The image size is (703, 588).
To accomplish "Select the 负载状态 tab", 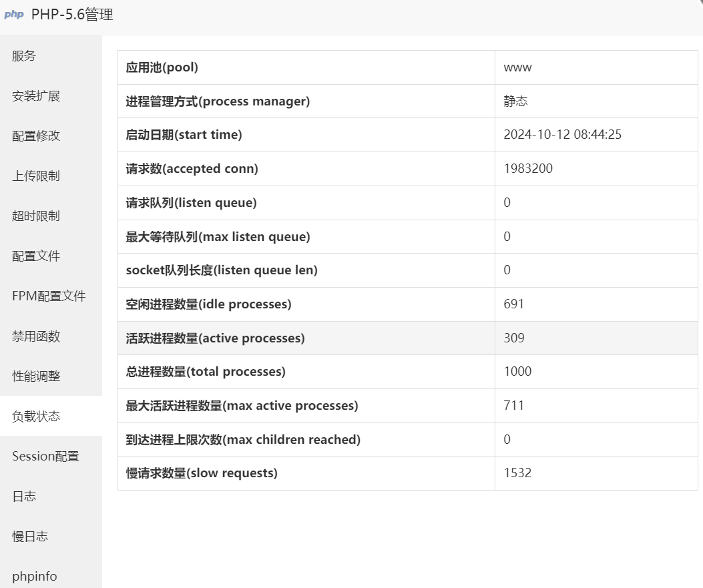I will click(x=51, y=416).
